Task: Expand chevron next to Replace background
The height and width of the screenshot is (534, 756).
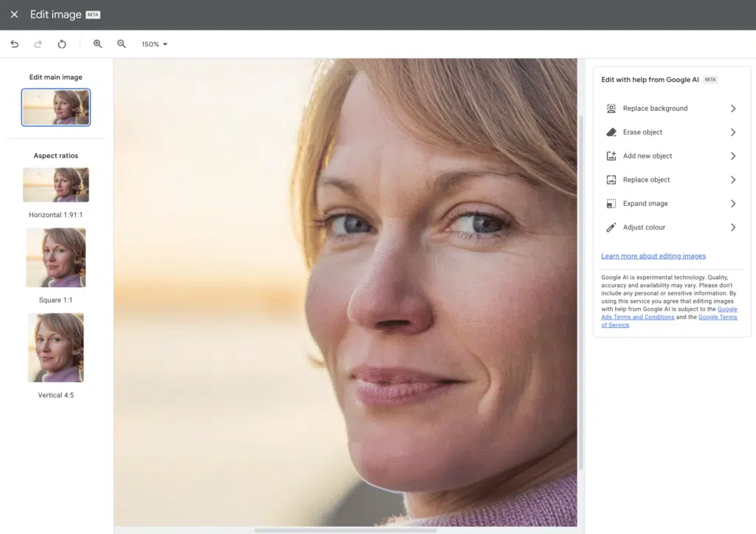Action: (x=733, y=108)
